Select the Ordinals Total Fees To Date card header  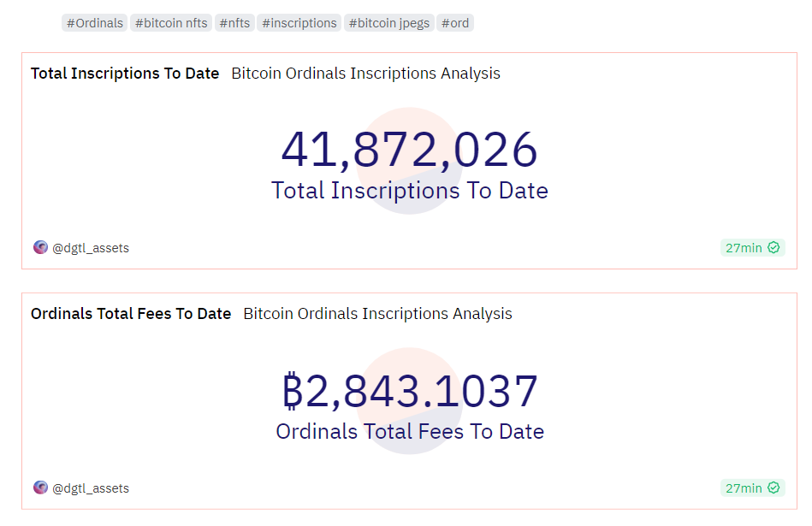[130, 314]
